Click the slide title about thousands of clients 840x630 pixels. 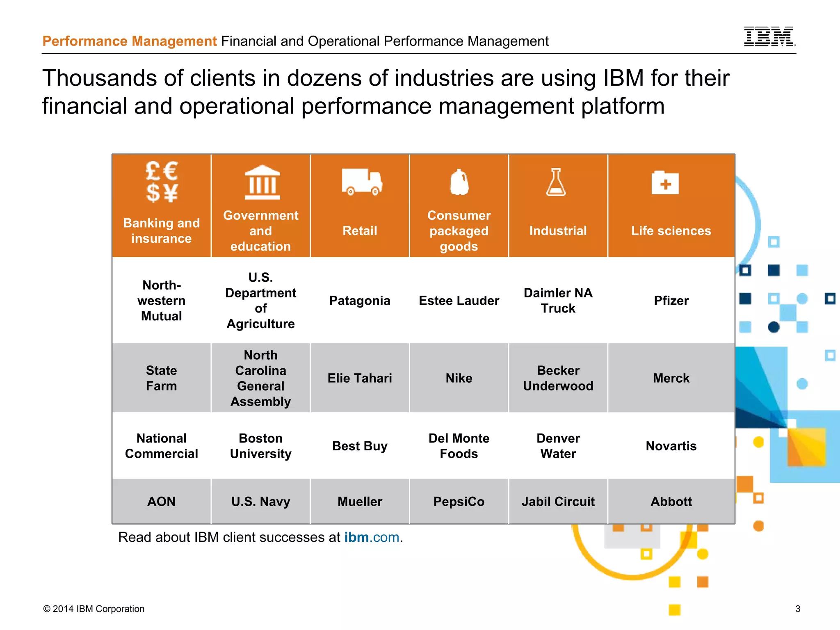(x=386, y=92)
